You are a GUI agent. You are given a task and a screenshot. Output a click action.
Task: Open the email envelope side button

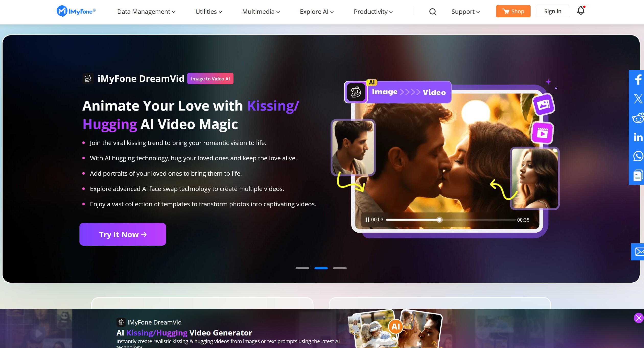click(x=638, y=252)
